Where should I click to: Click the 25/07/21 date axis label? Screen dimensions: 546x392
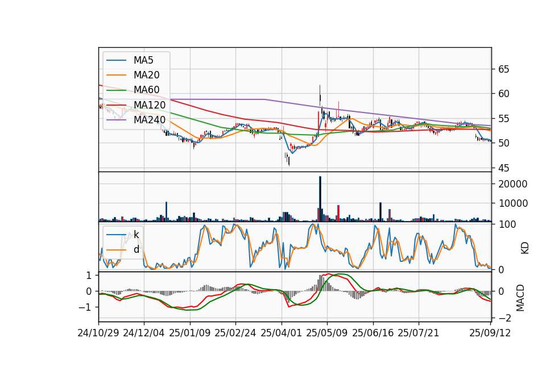tap(419, 333)
